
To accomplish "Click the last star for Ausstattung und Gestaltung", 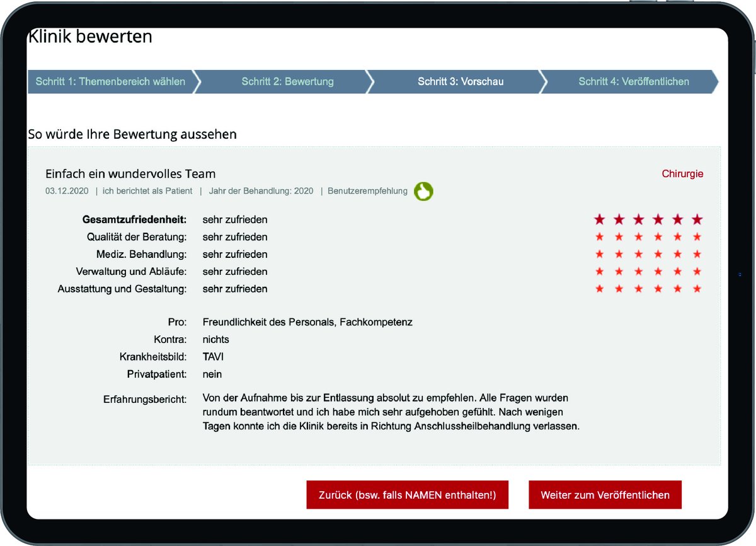I will 697,289.
